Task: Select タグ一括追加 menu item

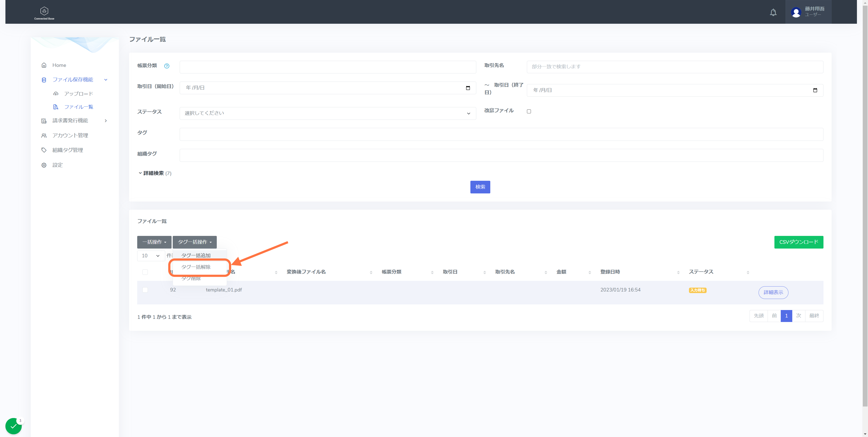Action: click(x=199, y=255)
